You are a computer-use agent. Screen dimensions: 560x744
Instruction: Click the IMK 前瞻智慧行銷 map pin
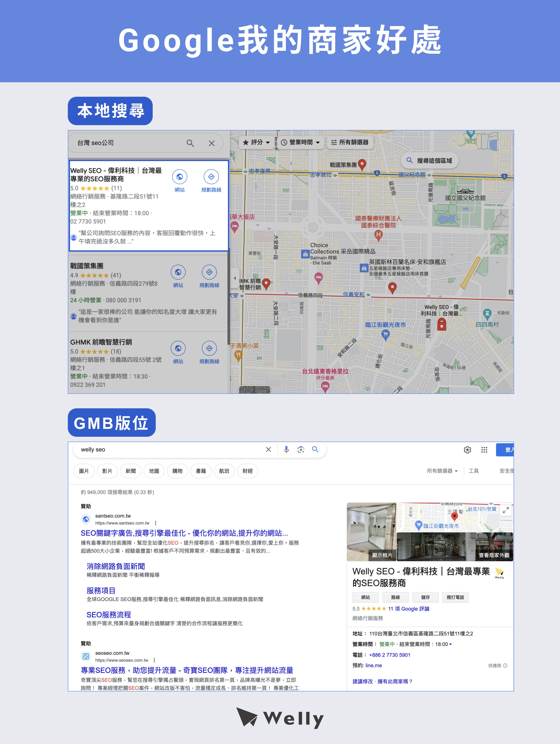coord(266,284)
